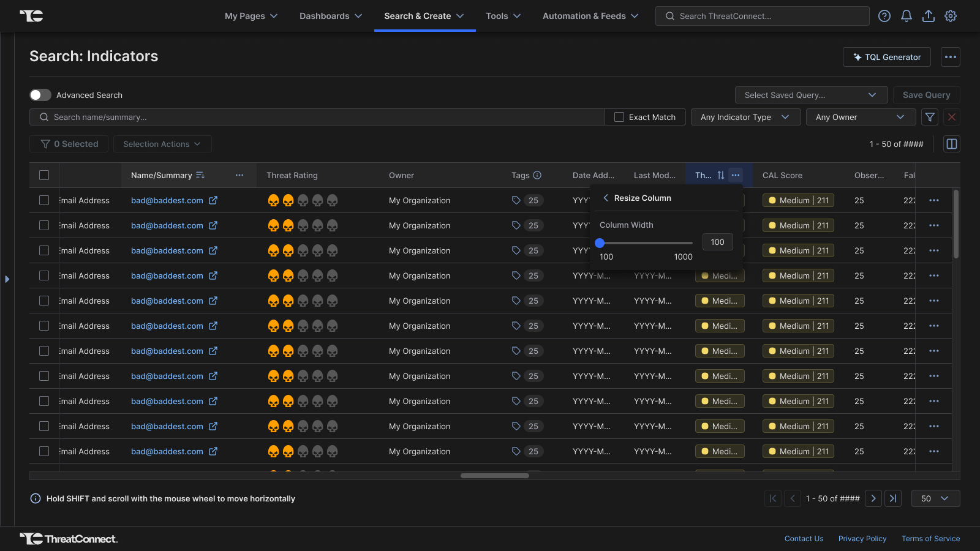Screen dimensions: 980x551
Task: Open the Any Owner dropdown
Action: point(860,117)
